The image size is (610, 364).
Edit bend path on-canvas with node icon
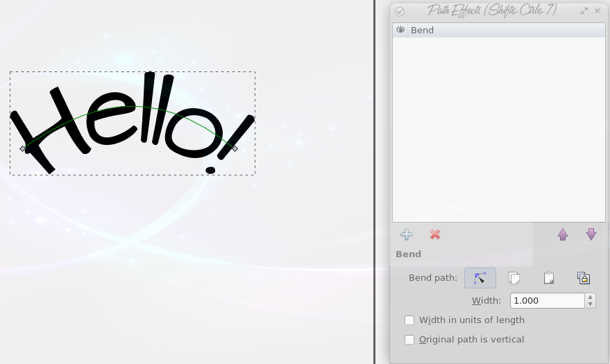pyautogui.click(x=480, y=278)
